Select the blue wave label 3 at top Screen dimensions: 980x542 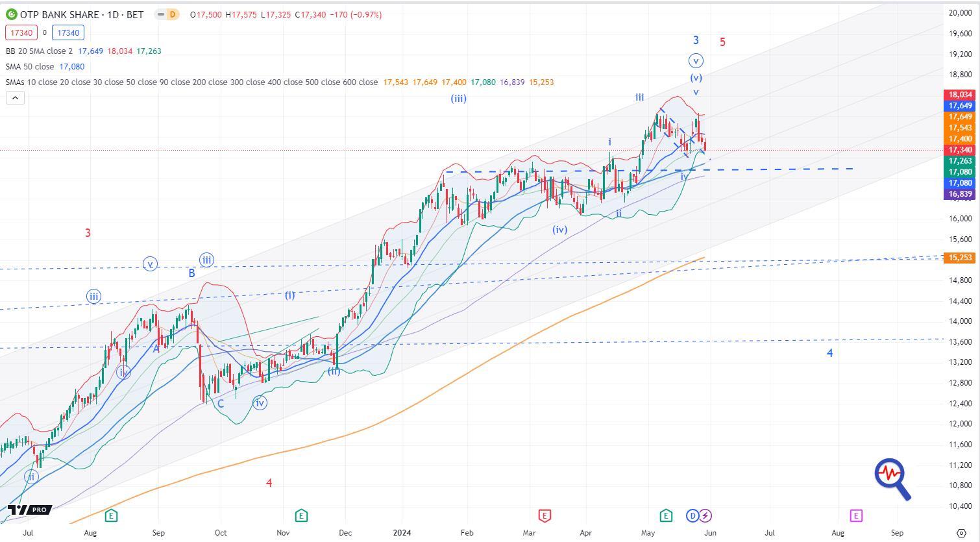coord(696,40)
